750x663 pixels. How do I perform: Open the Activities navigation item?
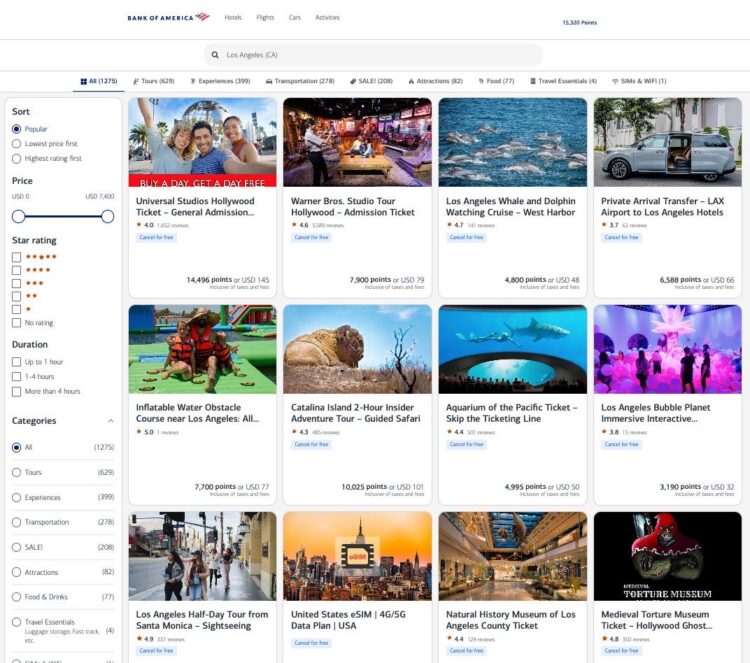(x=327, y=18)
